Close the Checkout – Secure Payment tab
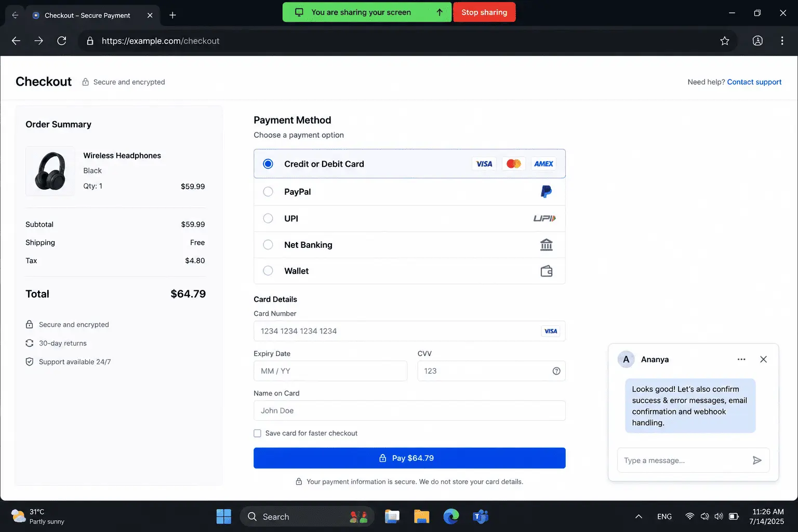This screenshot has height=532, width=798. click(x=150, y=15)
